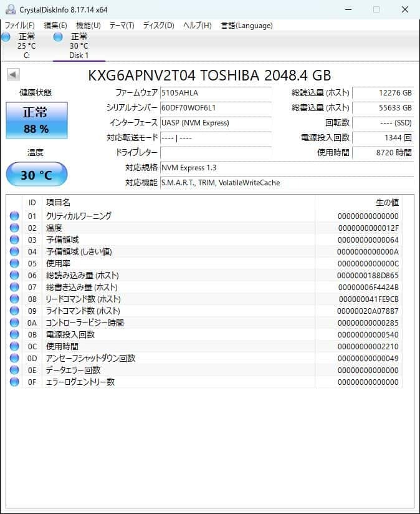Click the C: drive status orb
This screenshot has height=514, width=420.
6,37
